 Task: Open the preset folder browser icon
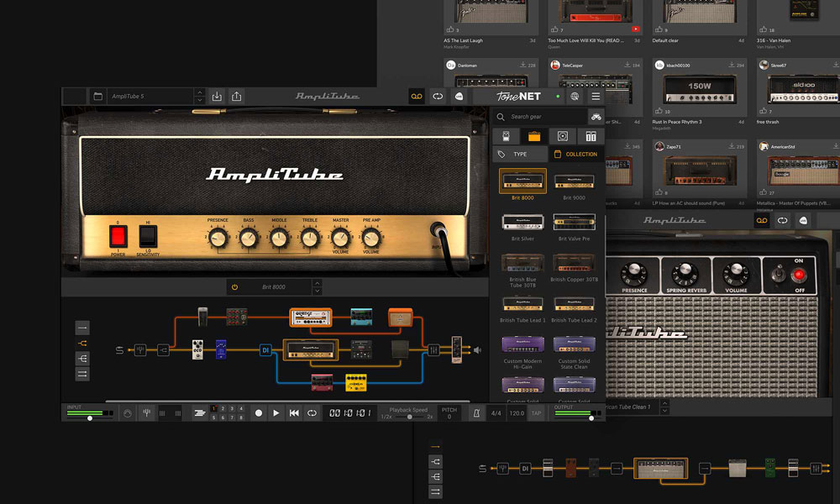[x=97, y=97]
